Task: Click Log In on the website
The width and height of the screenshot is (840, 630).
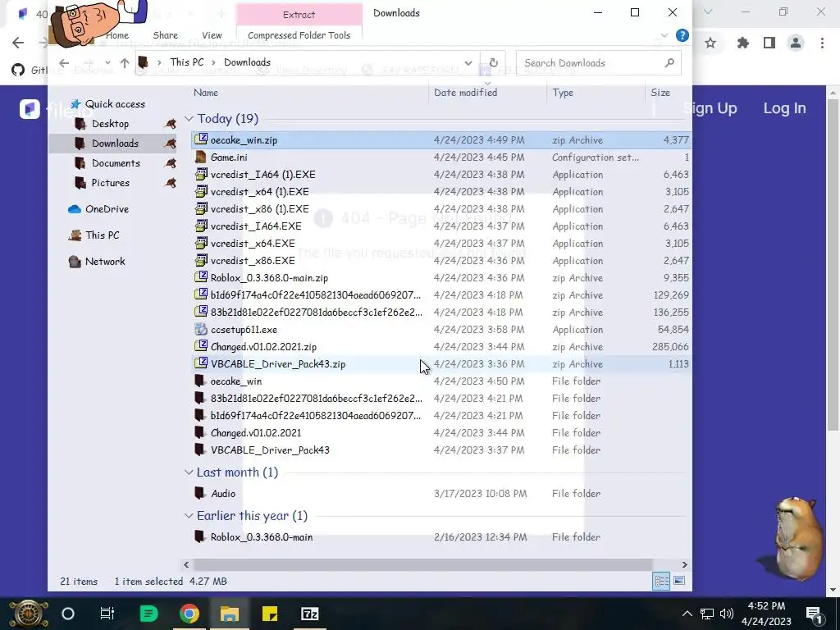Action: point(784,108)
